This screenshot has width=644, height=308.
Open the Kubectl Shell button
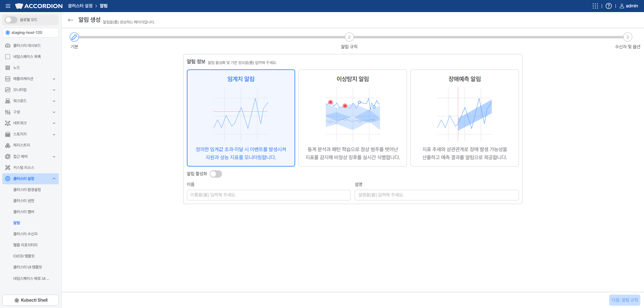coord(31,300)
